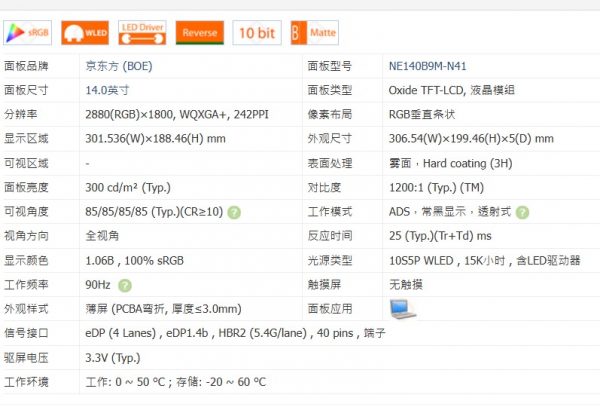Click the orange WLED backlight badge
Screen dimensions: 600x407
(85, 32)
